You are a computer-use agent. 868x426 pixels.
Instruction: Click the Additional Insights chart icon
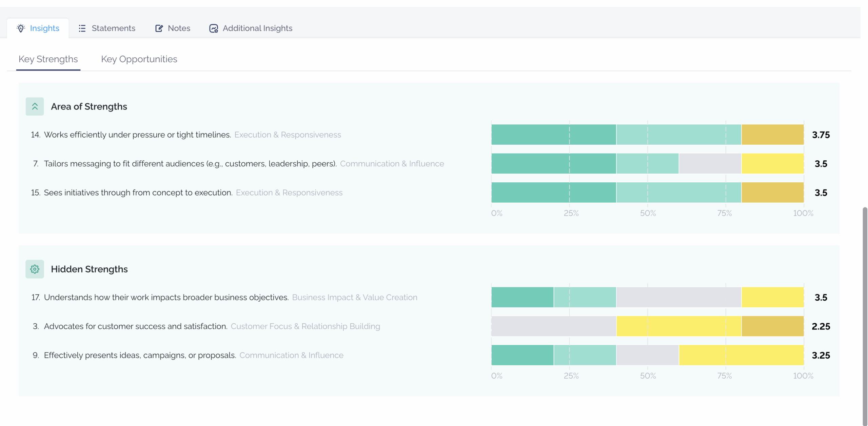click(214, 28)
